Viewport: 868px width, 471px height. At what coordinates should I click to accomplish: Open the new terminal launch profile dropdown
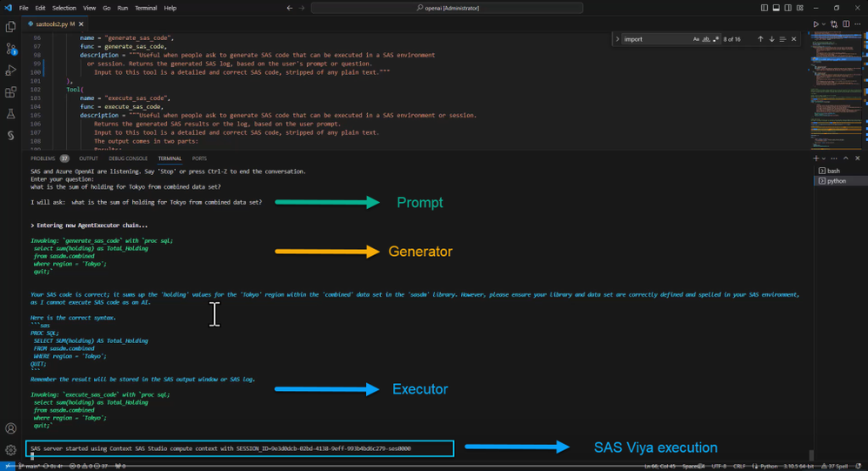click(x=824, y=158)
